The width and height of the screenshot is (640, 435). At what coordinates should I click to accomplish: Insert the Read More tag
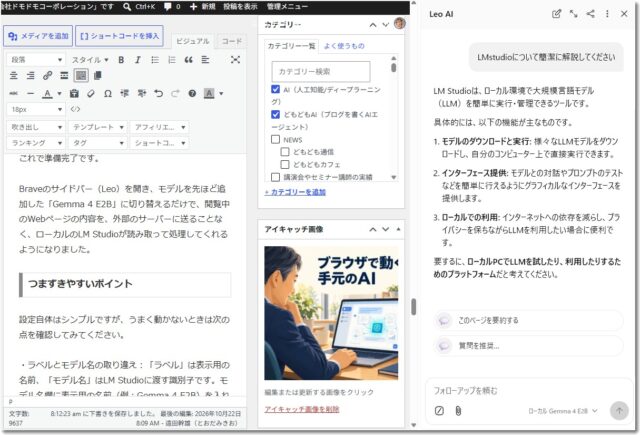coord(64,75)
